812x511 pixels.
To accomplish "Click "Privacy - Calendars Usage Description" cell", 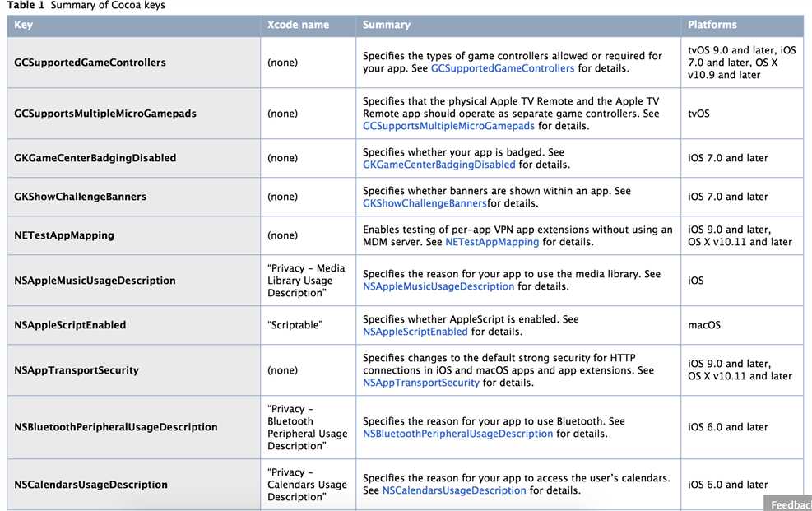I will [309, 485].
